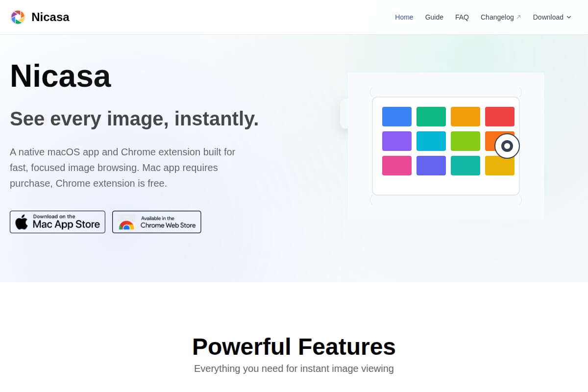Click the cyan tile in the middle row
This screenshot has width=588, height=392.
tap(431, 141)
